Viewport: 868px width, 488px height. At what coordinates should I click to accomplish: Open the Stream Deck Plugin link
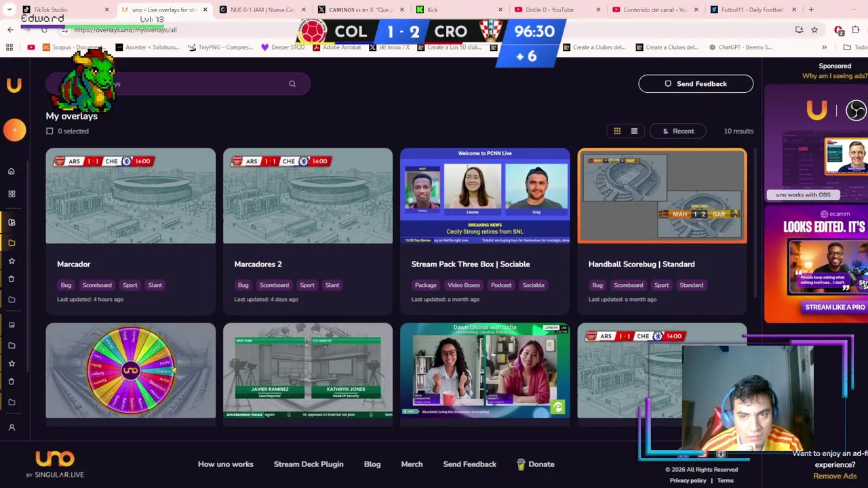pyautogui.click(x=309, y=464)
